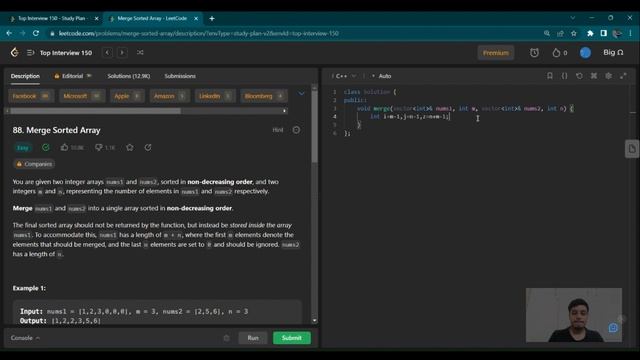Click the Easy difficulty badge
The image size is (640, 360).
(x=23, y=147)
